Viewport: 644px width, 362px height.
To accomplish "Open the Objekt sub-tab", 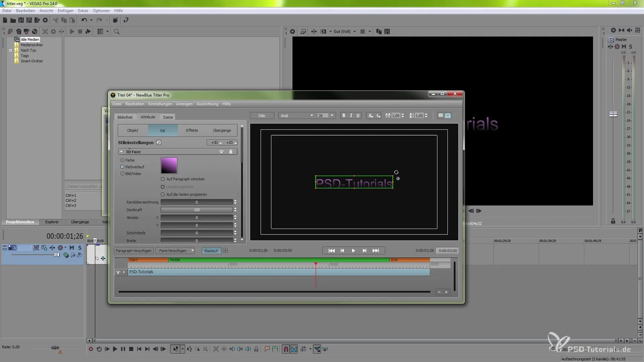I will pyautogui.click(x=133, y=130).
